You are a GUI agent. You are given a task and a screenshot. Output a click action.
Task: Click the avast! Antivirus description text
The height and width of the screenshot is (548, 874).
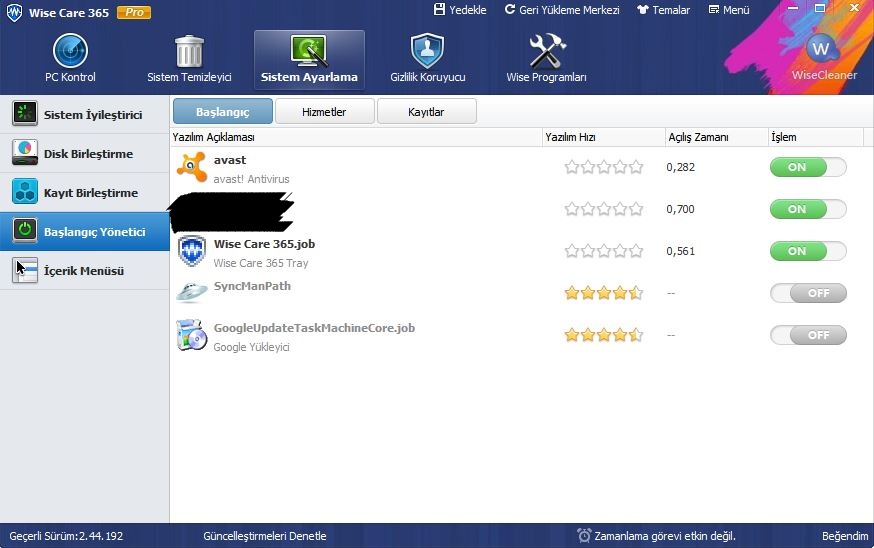point(251,179)
